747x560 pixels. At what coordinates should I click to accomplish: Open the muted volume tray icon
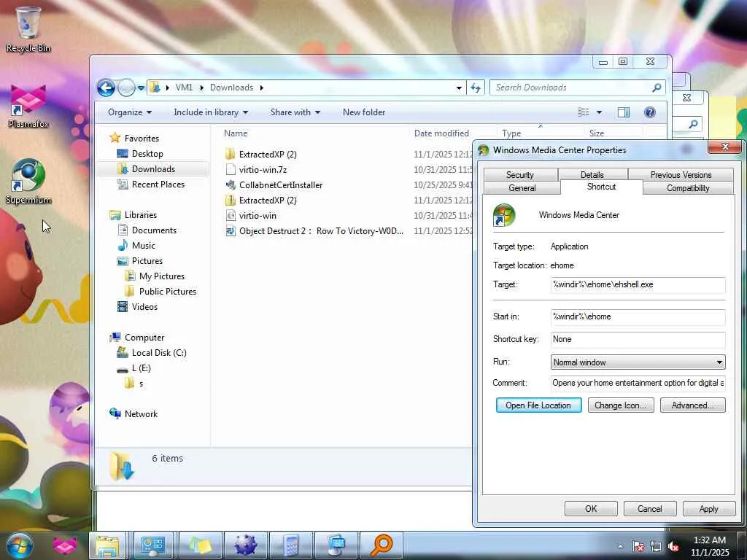673,546
